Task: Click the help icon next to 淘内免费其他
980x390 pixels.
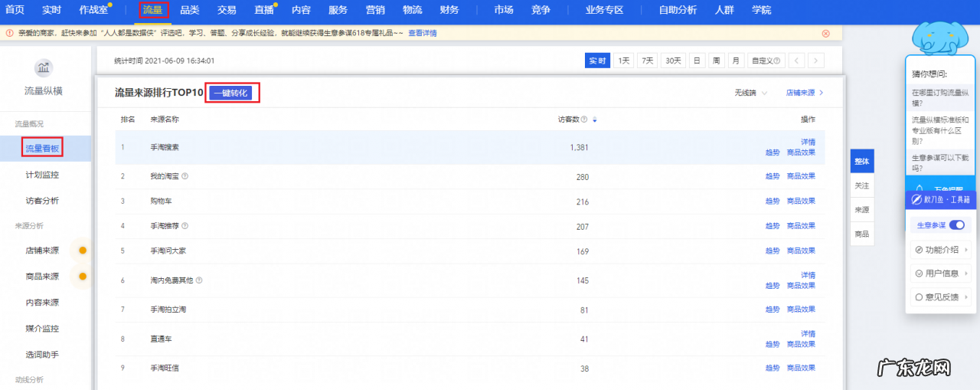Action: [199, 280]
